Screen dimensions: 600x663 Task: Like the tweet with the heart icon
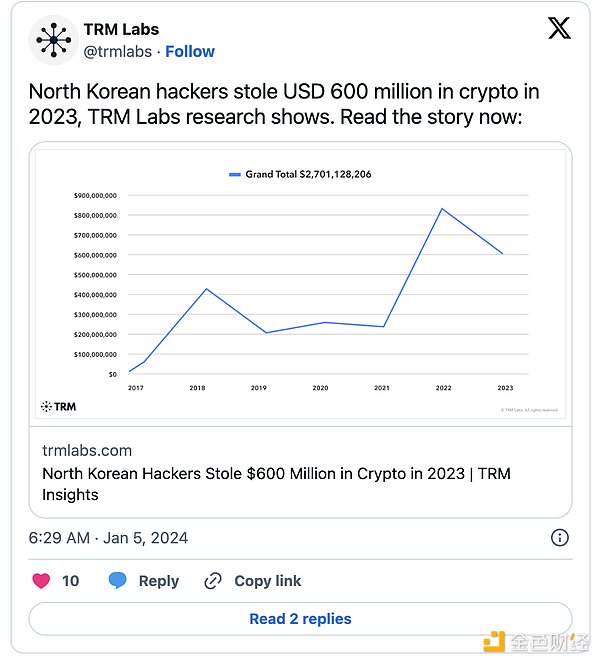pos(42,581)
